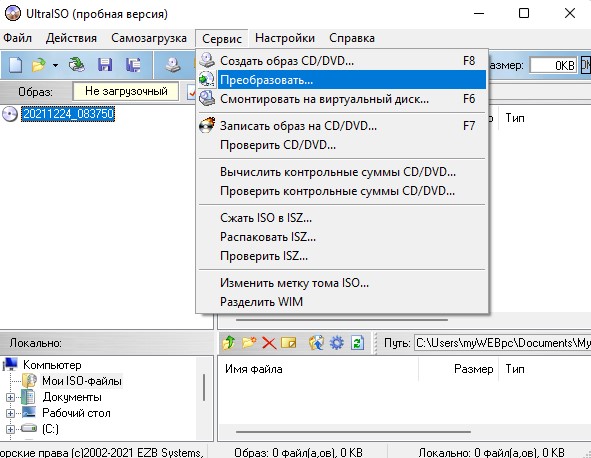This screenshot has width=591, height=458.
Task: Click the Образ: 0 файл(а,ов) status text
Action: [298, 452]
